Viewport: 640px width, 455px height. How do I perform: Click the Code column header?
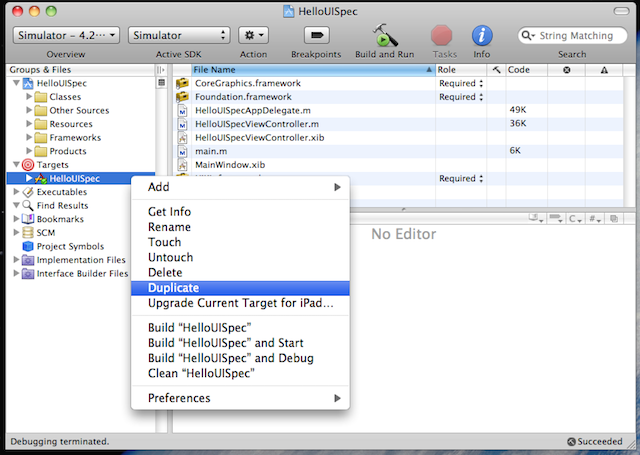[x=527, y=70]
